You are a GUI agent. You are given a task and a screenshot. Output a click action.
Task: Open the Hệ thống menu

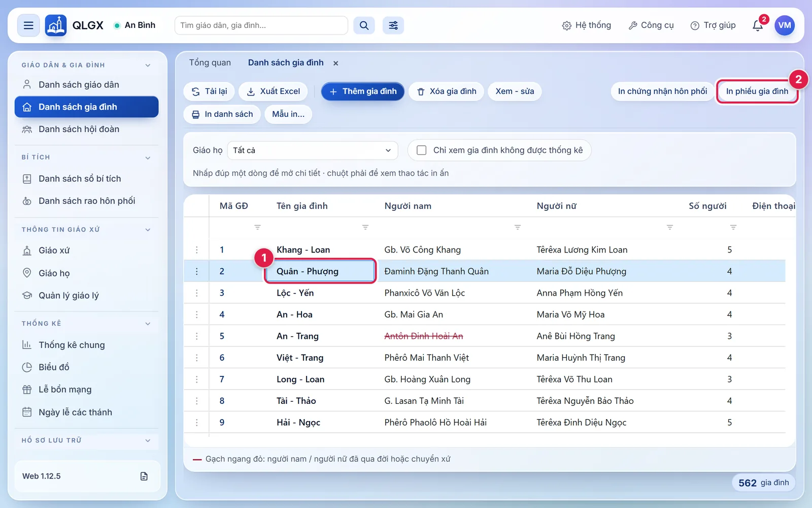[x=587, y=25]
